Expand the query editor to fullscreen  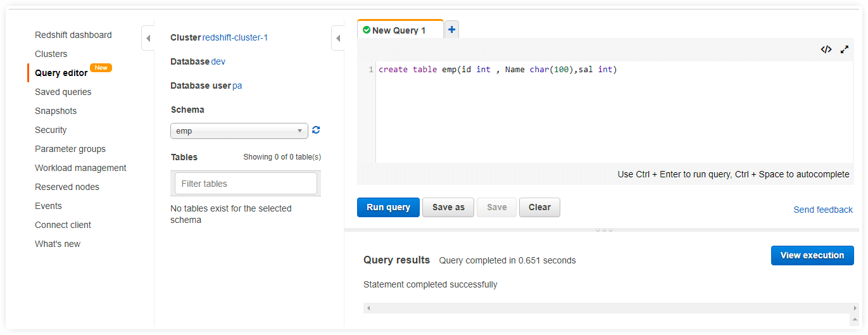click(845, 49)
